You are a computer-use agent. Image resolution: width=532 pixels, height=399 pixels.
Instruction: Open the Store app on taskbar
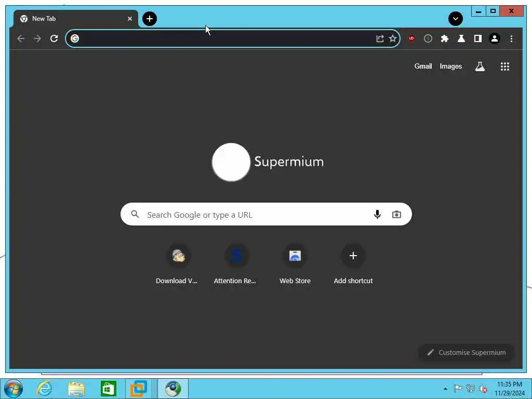[108, 389]
